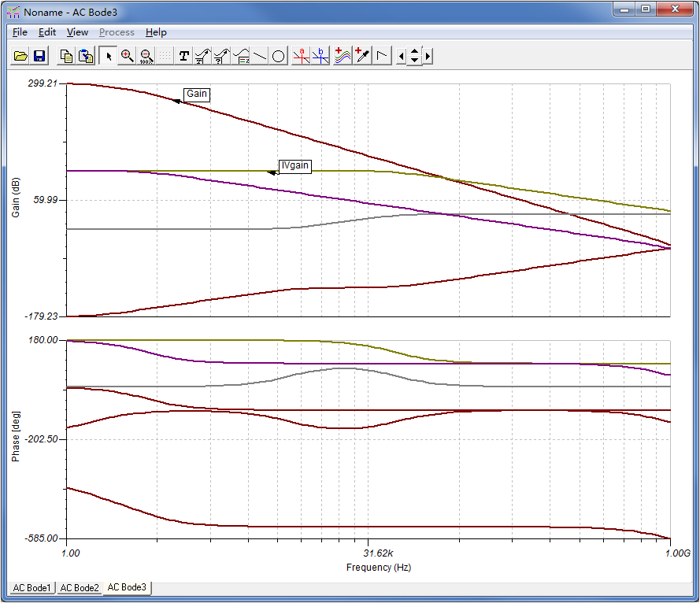Activate the zoom in magnifier

128,56
